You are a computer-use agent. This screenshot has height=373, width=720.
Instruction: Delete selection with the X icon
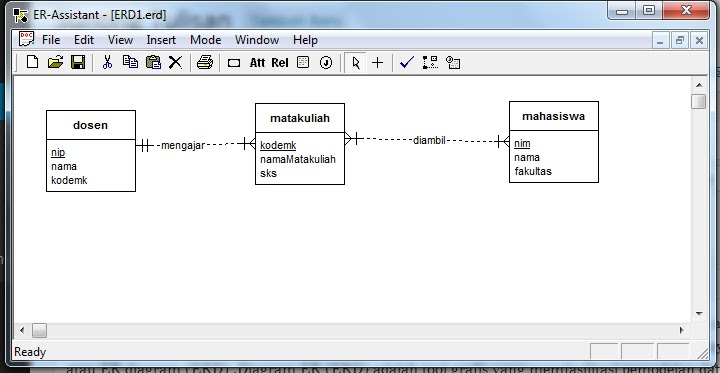(175, 62)
